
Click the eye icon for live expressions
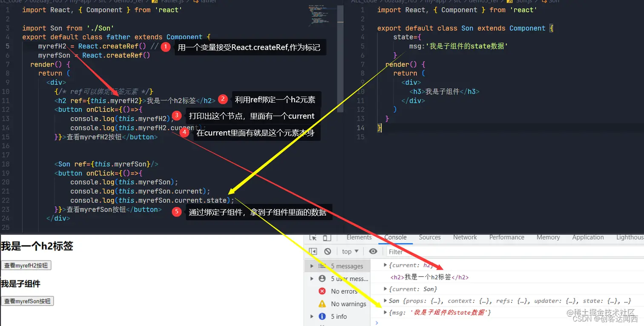(x=373, y=251)
